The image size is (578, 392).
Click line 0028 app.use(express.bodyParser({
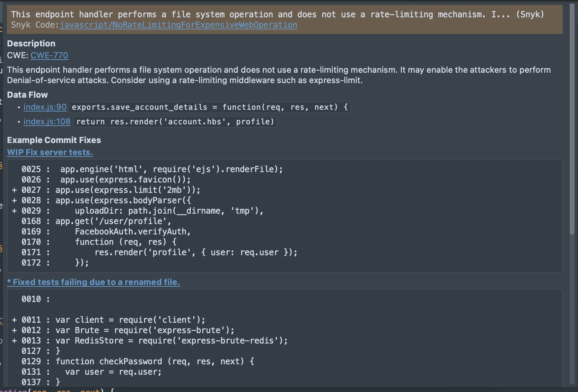(101, 201)
